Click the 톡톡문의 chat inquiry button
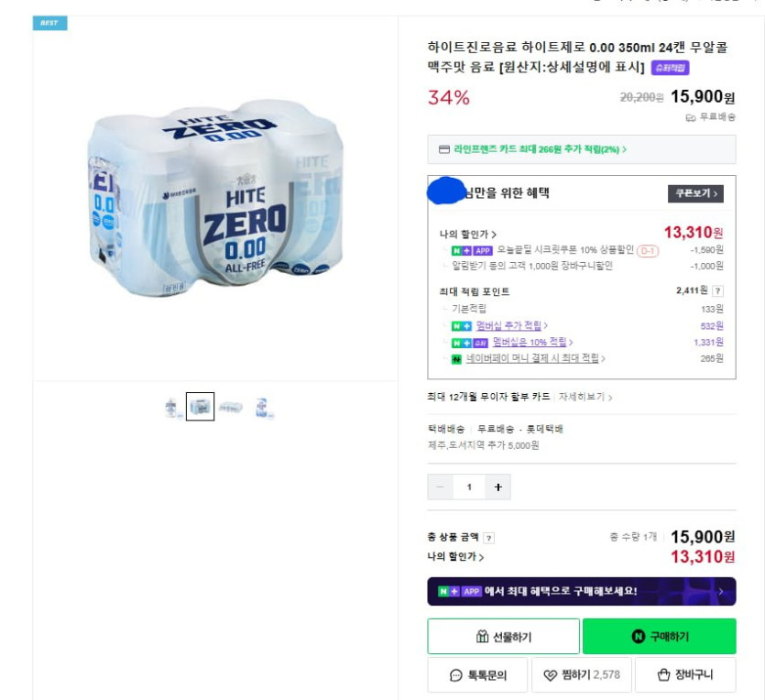This screenshot has width=765, height=700. (477, 675)
